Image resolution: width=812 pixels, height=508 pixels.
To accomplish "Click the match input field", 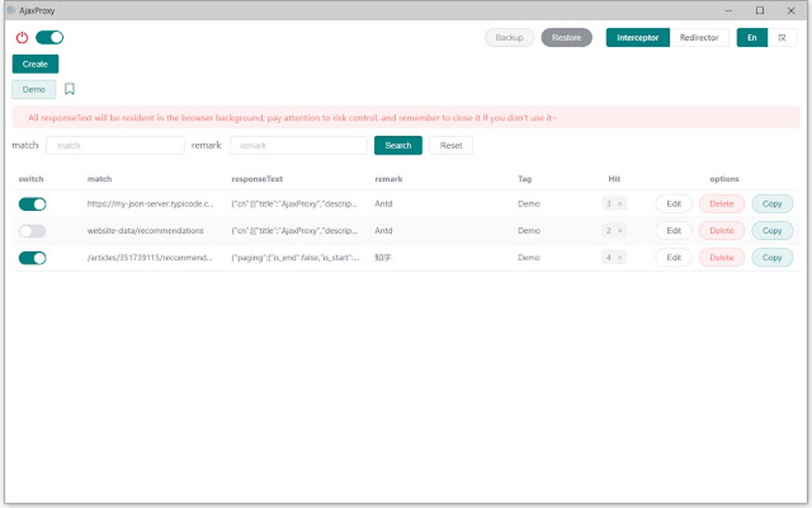I will point(115,145).
